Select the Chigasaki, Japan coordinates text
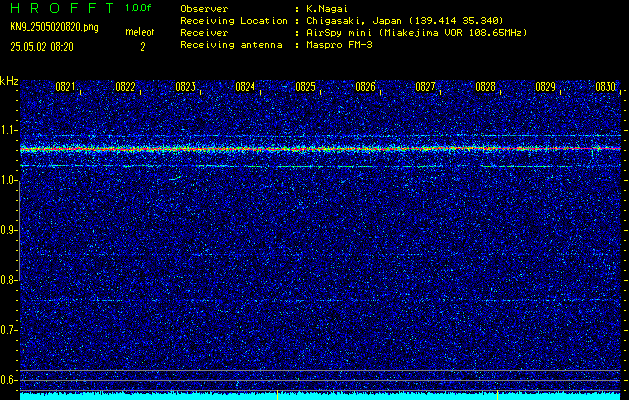629x400 pixels. tap(405, 21)
